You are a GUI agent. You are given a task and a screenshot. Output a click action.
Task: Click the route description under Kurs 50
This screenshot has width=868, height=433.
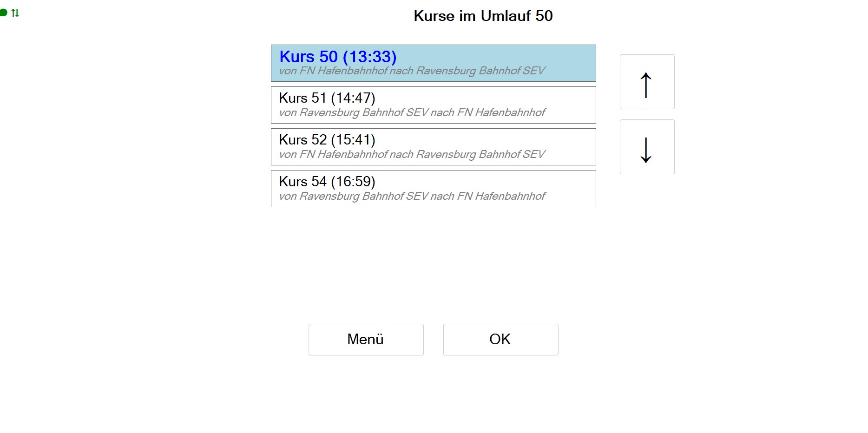[412, 71]
